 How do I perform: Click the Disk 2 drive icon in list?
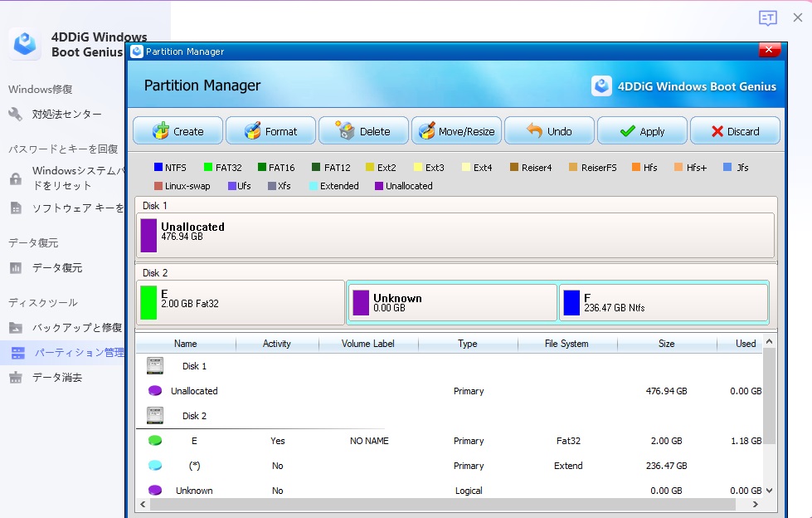click(155, 415)
